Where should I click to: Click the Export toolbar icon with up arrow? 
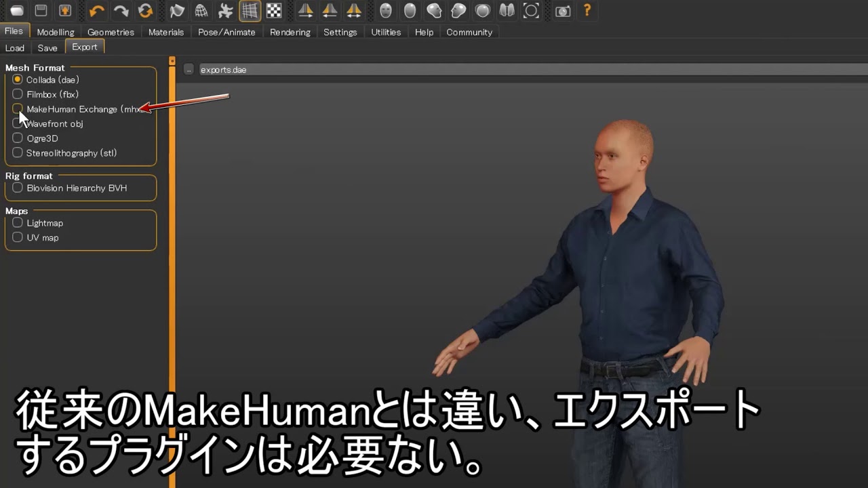(x=65, y=10)
